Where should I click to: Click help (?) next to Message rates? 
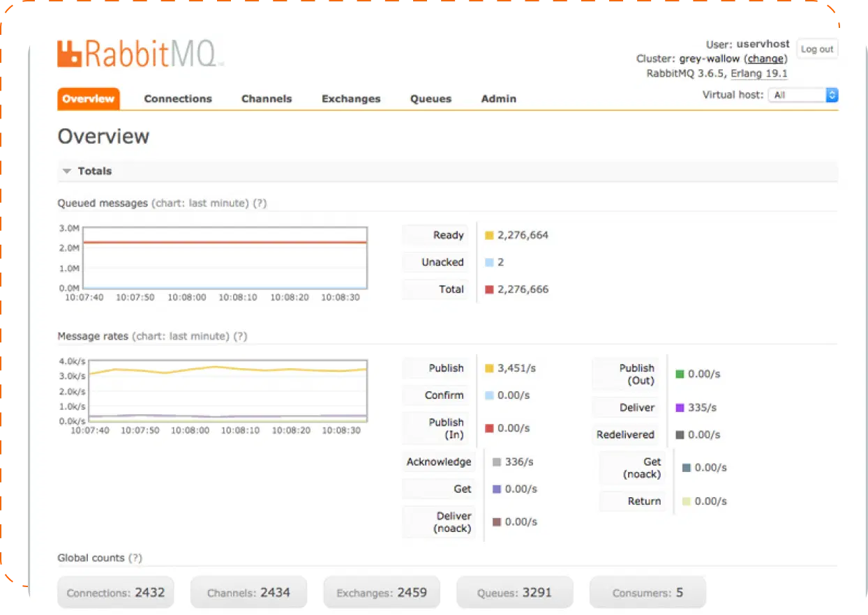[x=240, y=336]
